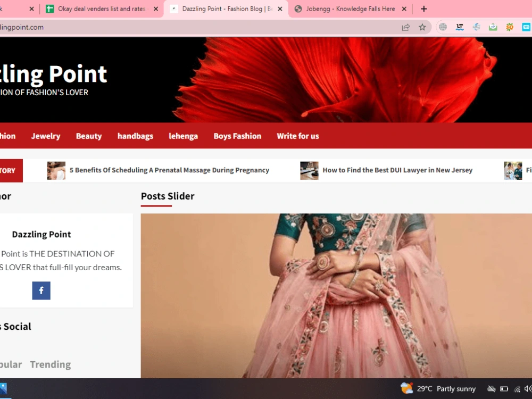The width and height of the screenshot is (532, 399).
Task: Open the Beauty menu item
Action: pyautogui.click(x=89, y=136)
